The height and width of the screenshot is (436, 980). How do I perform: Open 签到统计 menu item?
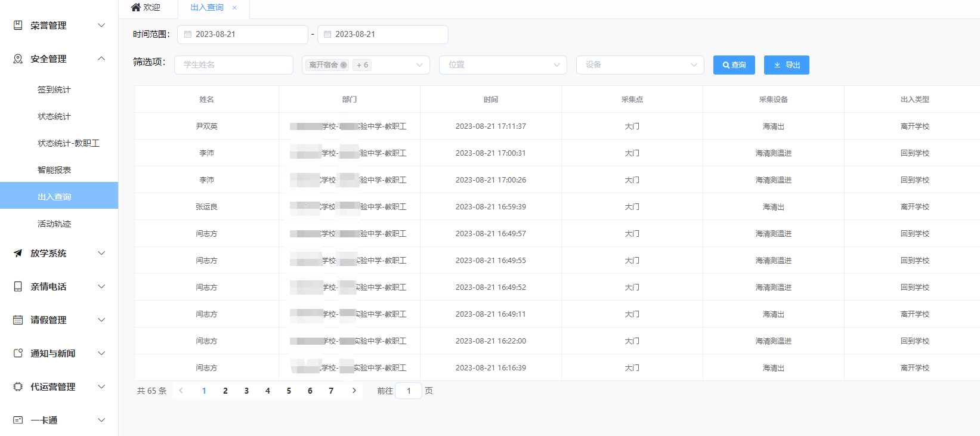point(59,89)
